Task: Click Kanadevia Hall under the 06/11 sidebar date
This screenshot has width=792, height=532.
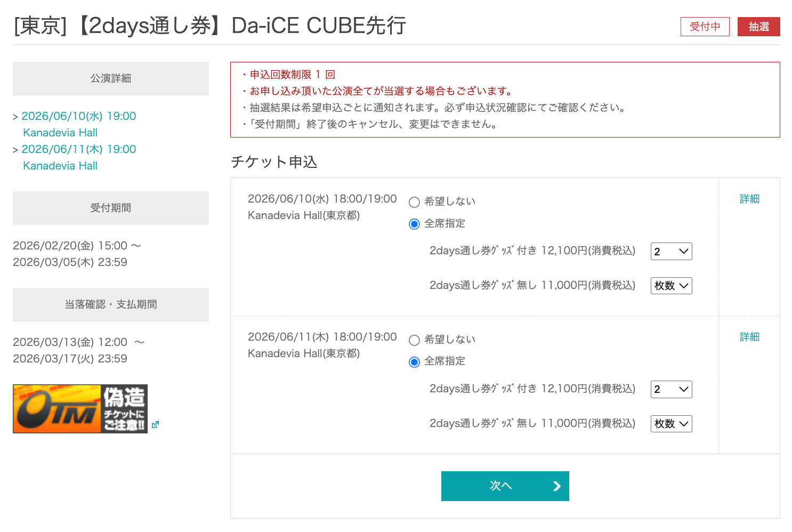Action: coord(60,166)
